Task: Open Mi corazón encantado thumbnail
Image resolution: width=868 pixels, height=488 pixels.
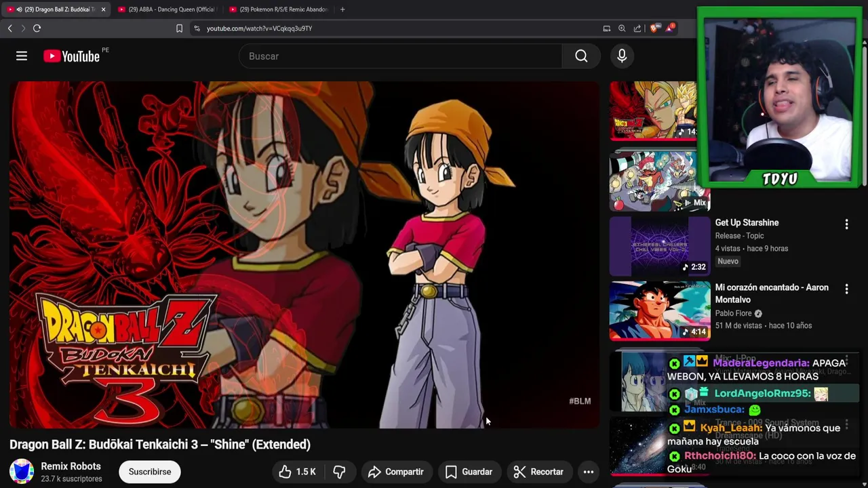Action: (660, 310)
